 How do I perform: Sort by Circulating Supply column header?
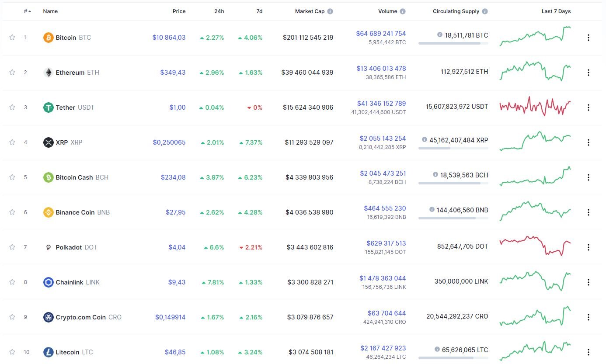pos(456,11)
